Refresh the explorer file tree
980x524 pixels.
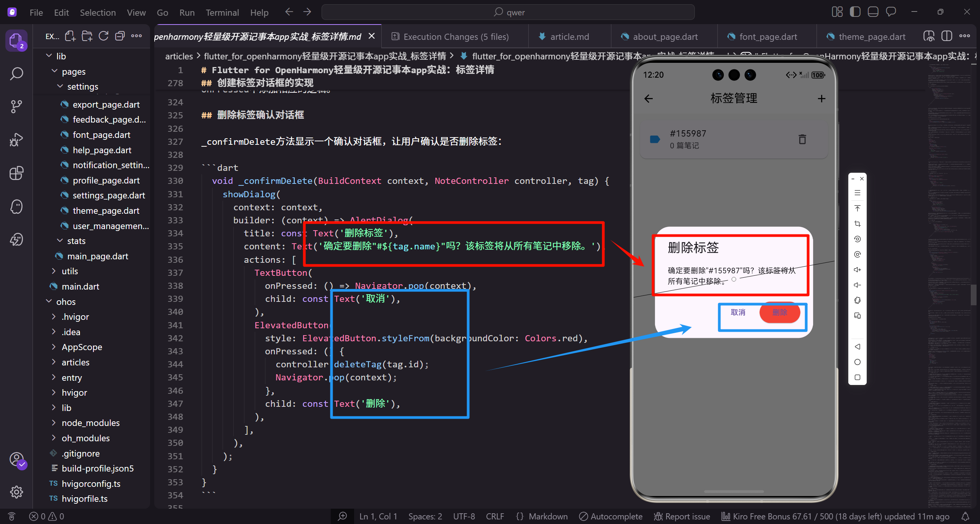point(103,36)
